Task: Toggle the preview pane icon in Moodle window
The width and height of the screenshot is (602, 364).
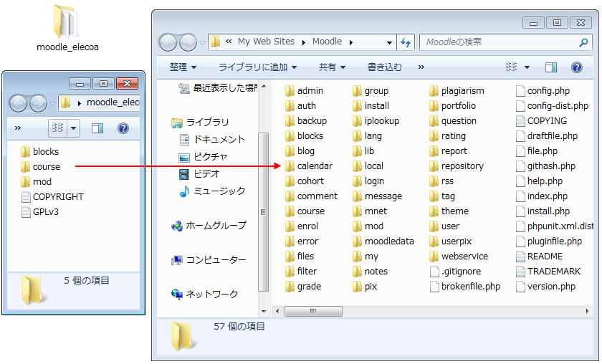Action: pos(551,67)
